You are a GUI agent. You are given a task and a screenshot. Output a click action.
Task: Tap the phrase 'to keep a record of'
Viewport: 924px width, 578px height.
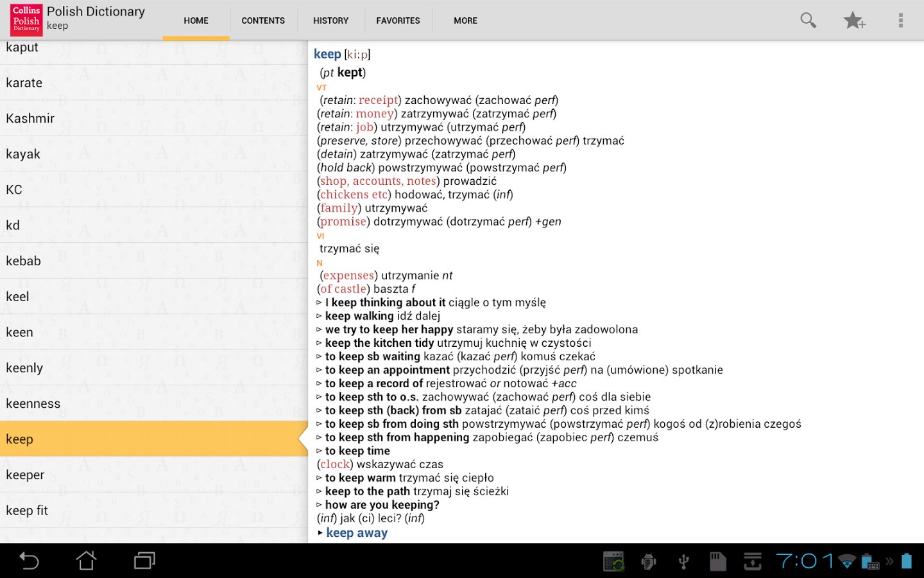point(374,383)
